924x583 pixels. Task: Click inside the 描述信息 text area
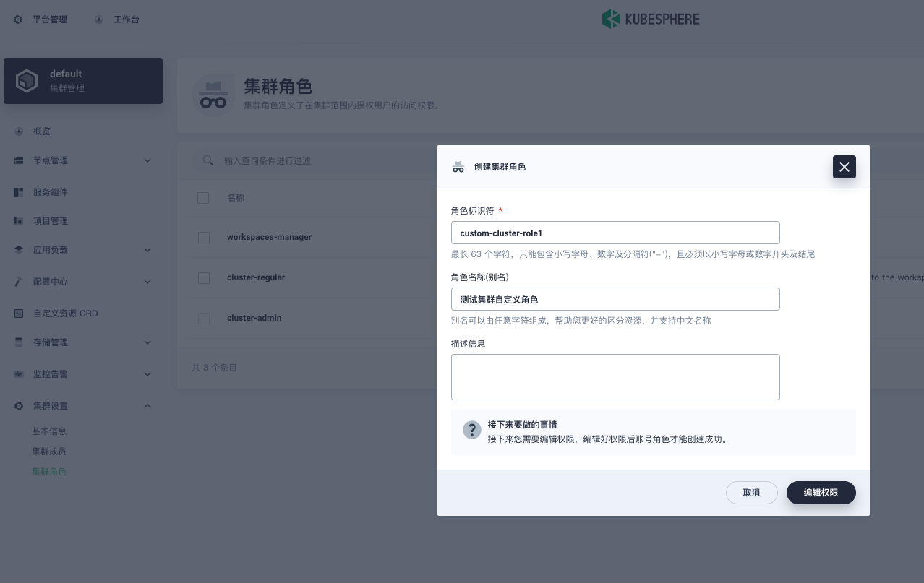(615, 376)
